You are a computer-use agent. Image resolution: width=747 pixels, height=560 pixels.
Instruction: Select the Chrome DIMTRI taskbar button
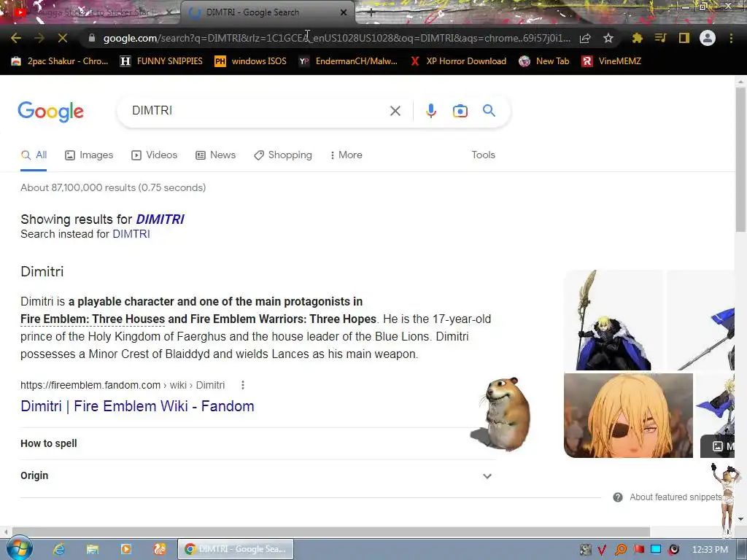(236, 549)
